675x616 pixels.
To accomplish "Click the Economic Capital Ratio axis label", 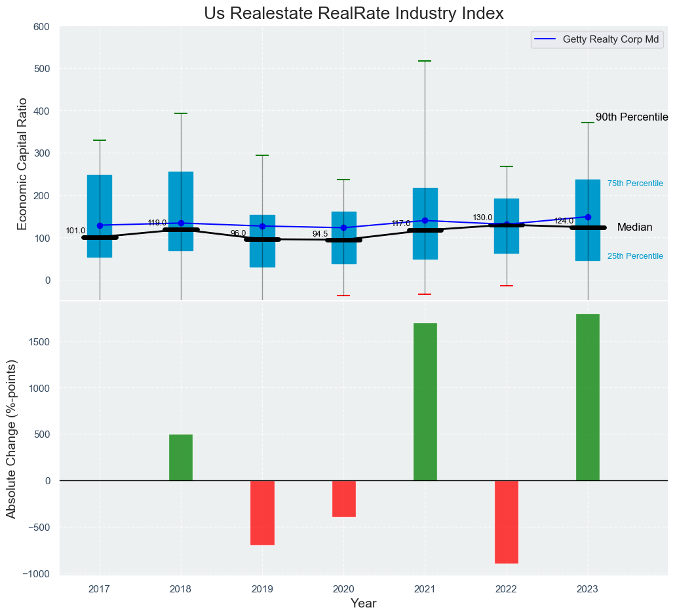I will pos(22,163).
